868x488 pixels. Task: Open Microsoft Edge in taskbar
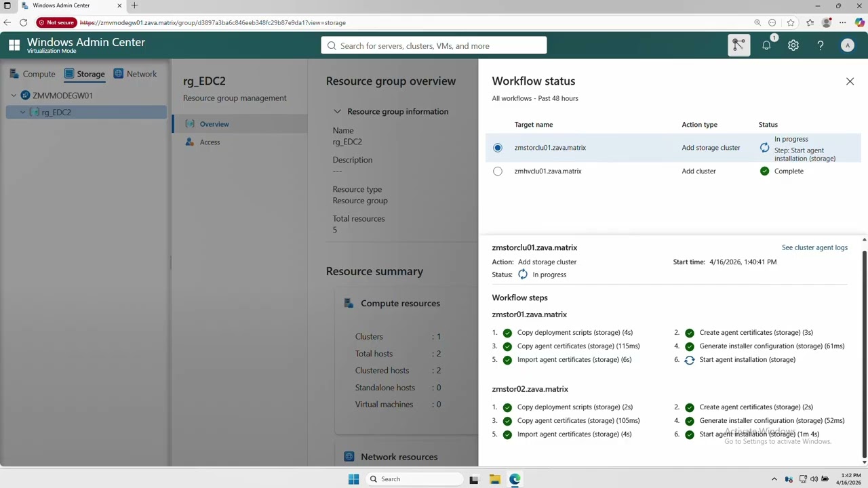tap(515, 479)
